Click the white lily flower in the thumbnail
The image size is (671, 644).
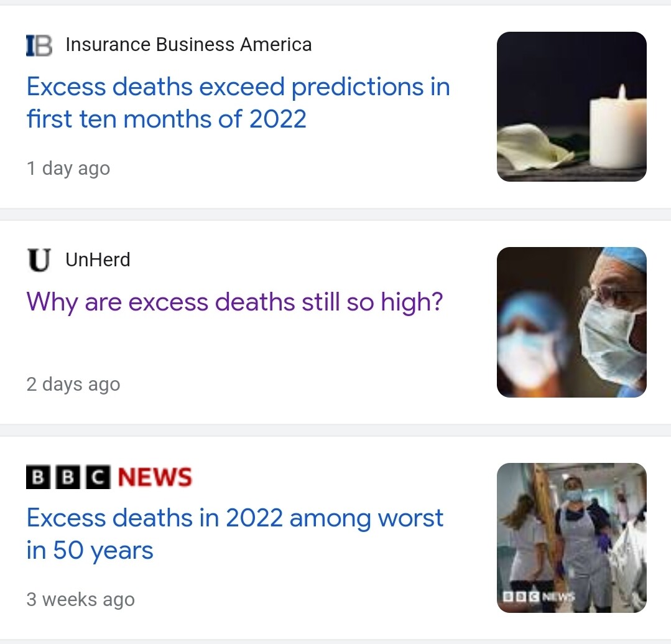(534, 147)
